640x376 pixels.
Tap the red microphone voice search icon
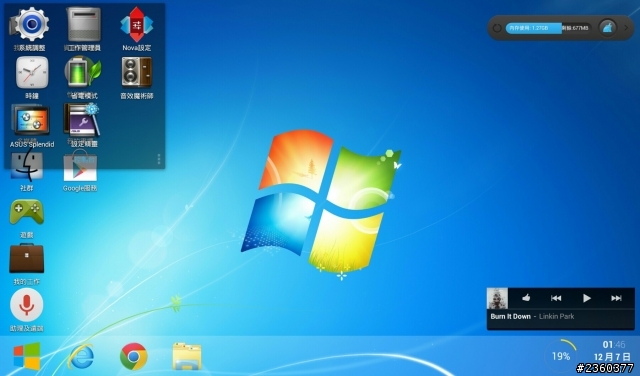coord(27,305)
